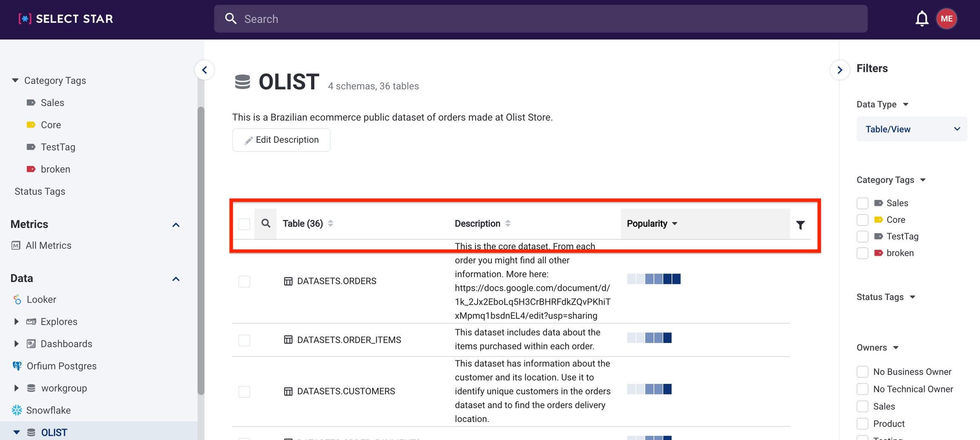The width and height of the screenshot is (980, 440).
Task: Open the Table/View data type dropdown
Action: tap(912, 129)
